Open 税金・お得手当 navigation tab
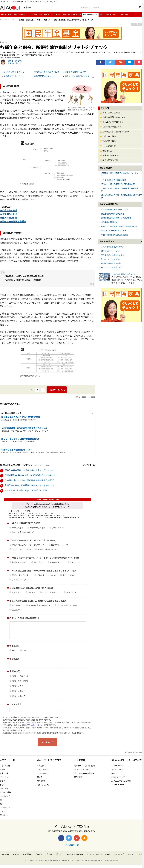This screenshot has height=868, width=144. click(105, 15)
